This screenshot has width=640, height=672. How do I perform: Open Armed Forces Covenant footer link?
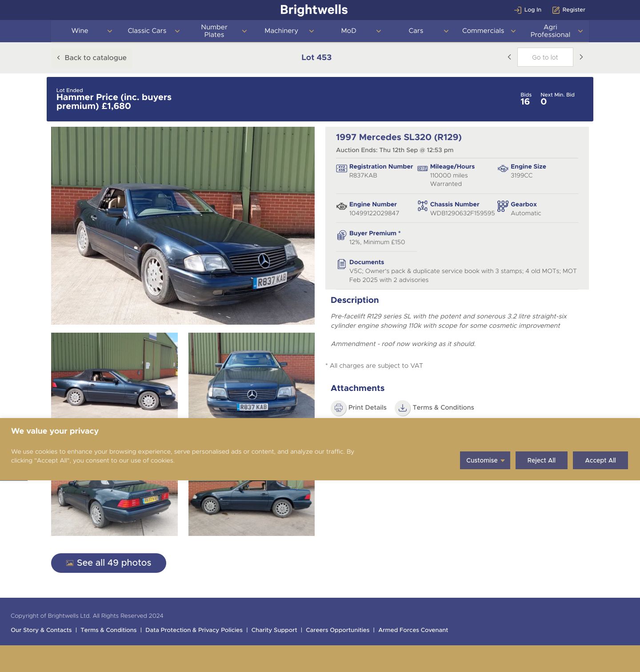413,630
